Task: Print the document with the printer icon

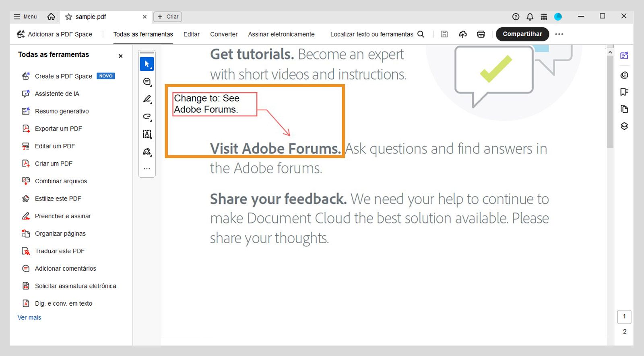Action: (481, 34)
